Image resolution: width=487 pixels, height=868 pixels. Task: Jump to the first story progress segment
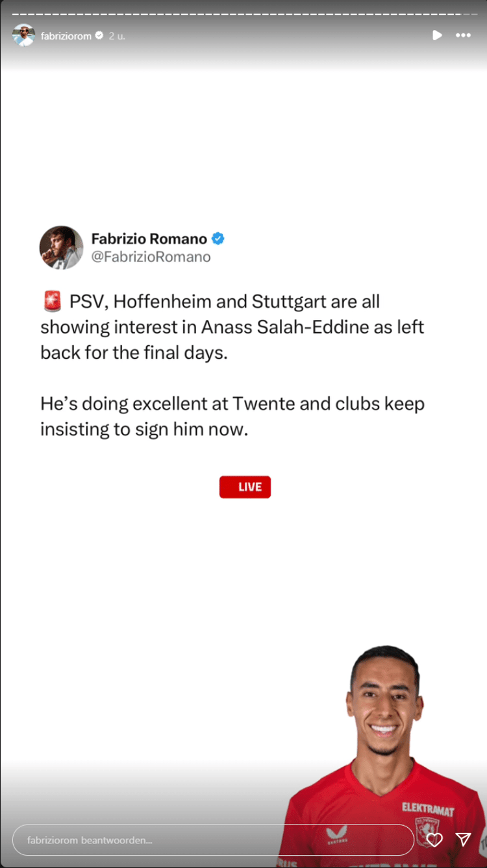pyautogui.click(x=15, y=13)
